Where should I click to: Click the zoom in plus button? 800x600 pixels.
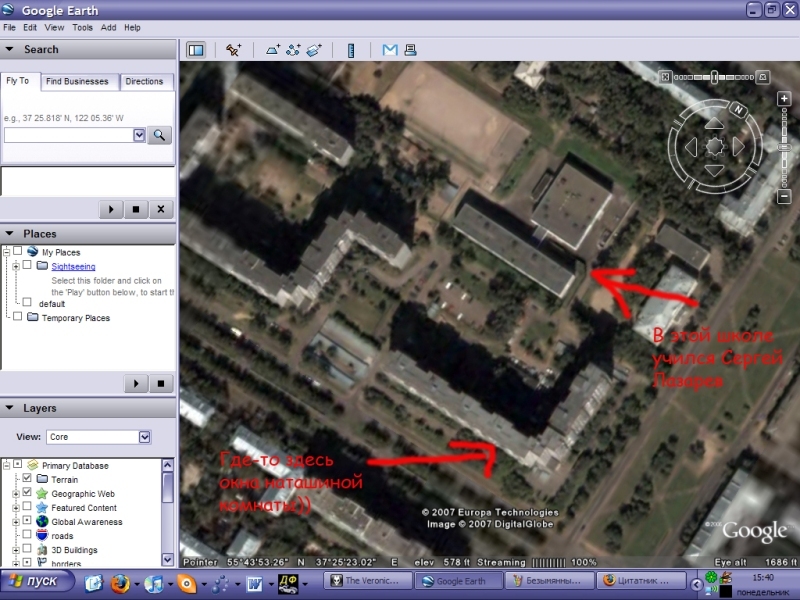click(x=784, y=99)
